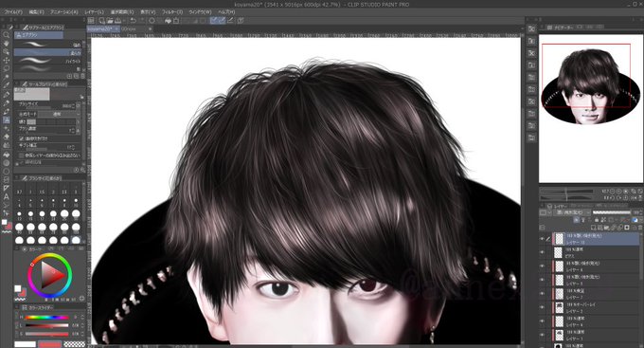The height and width of the screenshot is (348, 644).
Task: Click the Delete layer trash icon
Action: 640,227
